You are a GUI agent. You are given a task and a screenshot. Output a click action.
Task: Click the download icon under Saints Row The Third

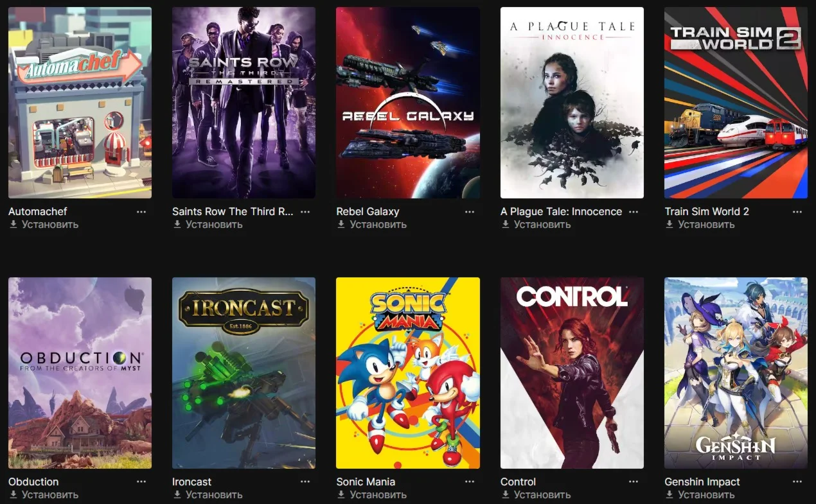coord(177,224)
